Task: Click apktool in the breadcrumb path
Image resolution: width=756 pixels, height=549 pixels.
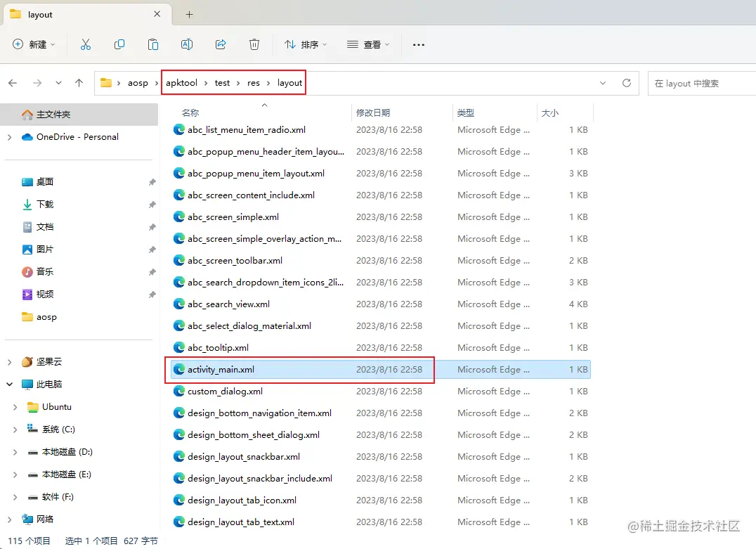Action: click(182, 83)
